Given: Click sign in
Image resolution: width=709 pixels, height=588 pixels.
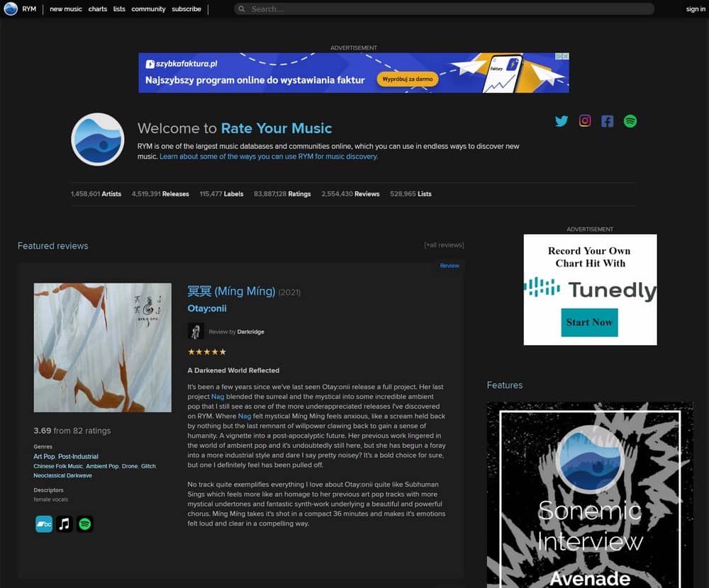Looking at the screenshot, I should point(696,9).
